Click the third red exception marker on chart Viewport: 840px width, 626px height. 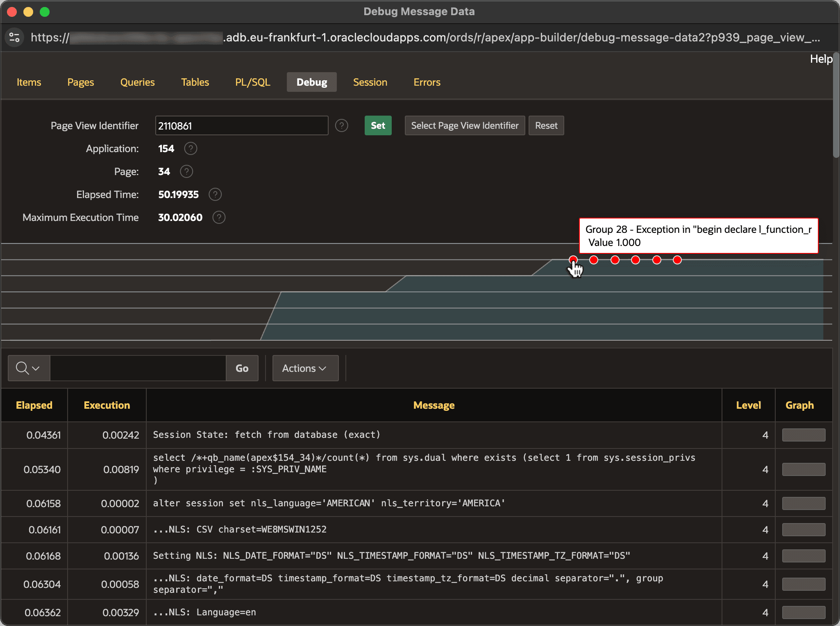(x=615, y=260)
